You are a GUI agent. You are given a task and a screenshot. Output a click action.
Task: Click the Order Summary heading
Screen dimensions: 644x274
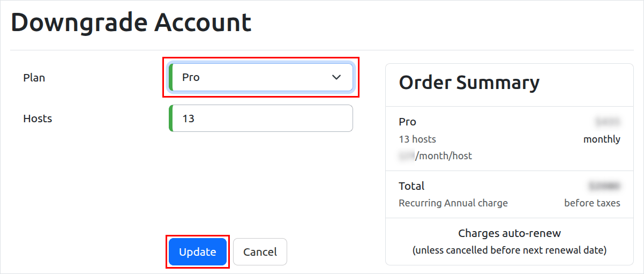point(469,83)
